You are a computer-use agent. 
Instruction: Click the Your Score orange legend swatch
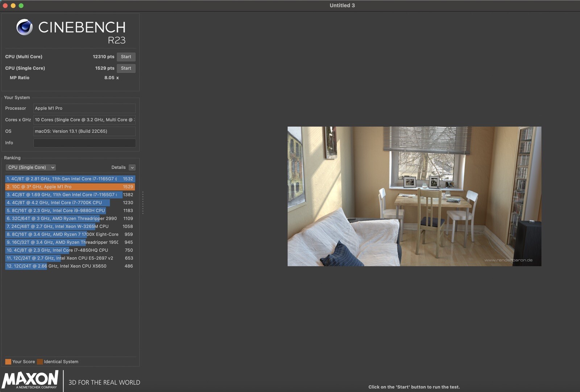pos(8,362)
